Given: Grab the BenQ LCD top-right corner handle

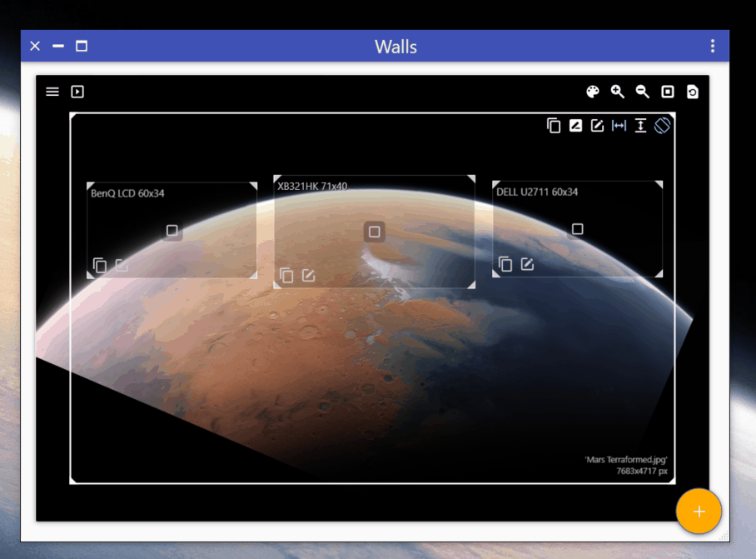Looking at the screenshot, I should coord(254,186).
